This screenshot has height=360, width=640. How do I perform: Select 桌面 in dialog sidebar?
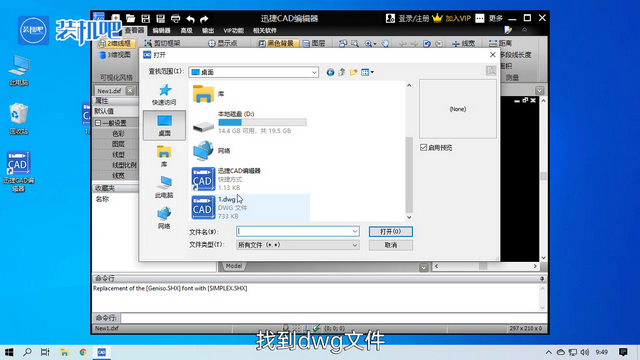tap(164, 125)
